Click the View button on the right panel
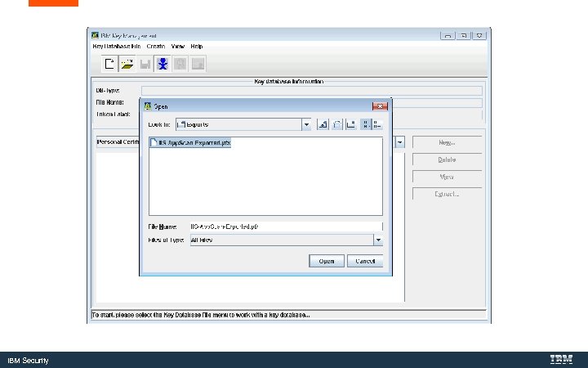Screen dimensions: 588x368 447,177
